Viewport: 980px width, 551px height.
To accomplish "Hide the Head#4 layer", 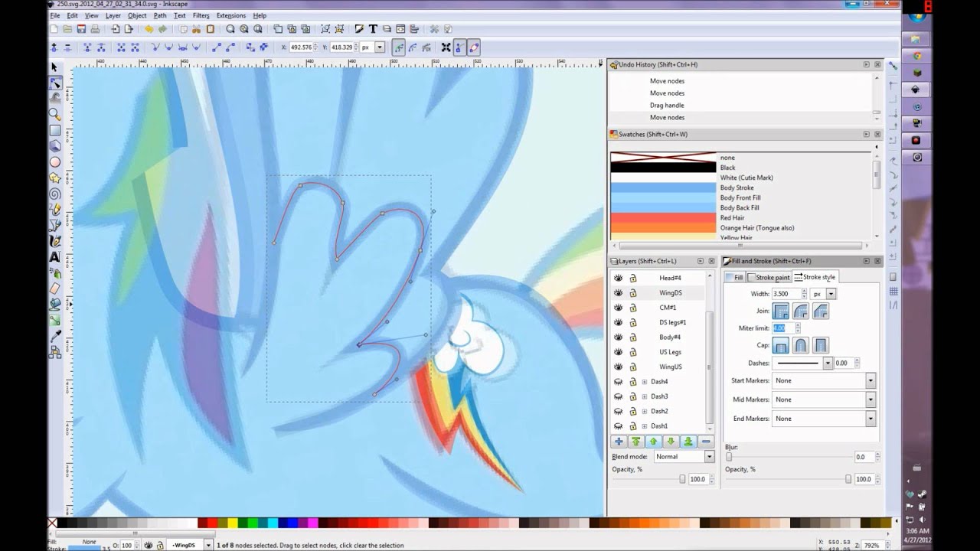I will click(x=619, y=278).
